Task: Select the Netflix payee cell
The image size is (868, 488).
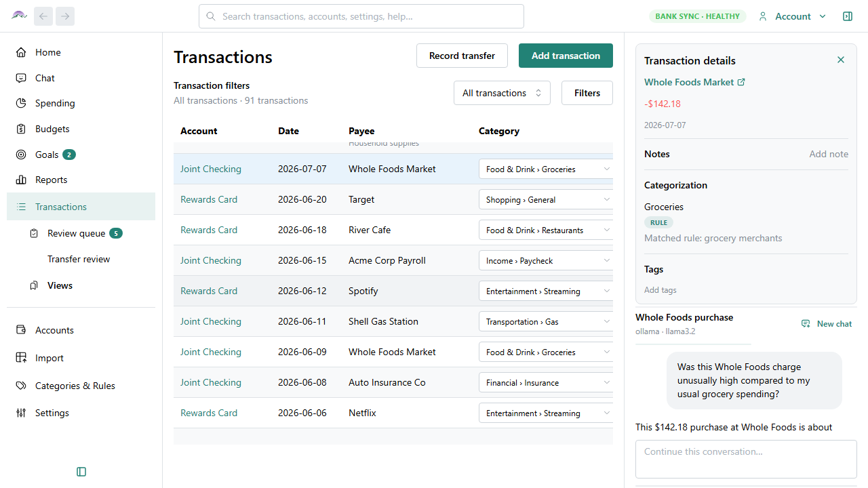Action: [x=362, y=413]
